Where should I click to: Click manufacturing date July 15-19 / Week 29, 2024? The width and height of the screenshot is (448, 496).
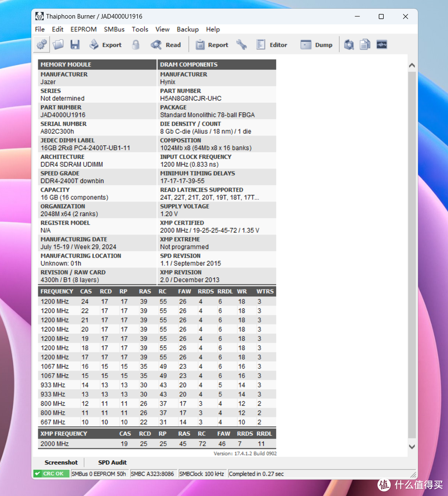click(x=78, y=247)
